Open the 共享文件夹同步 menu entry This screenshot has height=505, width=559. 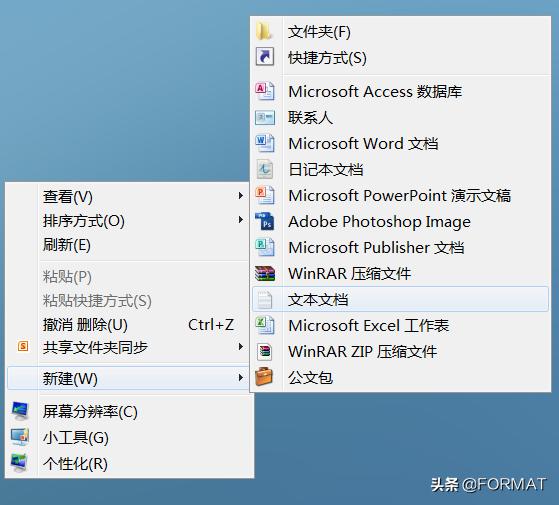[x=128, y=347]
